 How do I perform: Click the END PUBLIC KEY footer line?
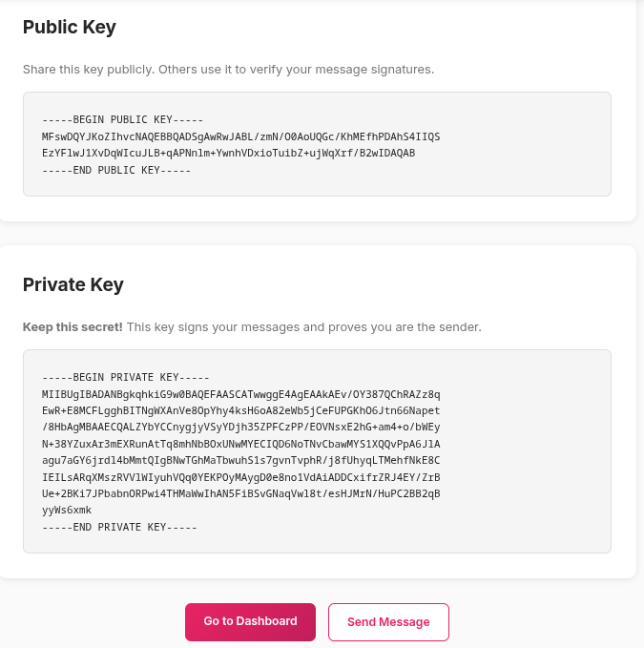[116, 170]
